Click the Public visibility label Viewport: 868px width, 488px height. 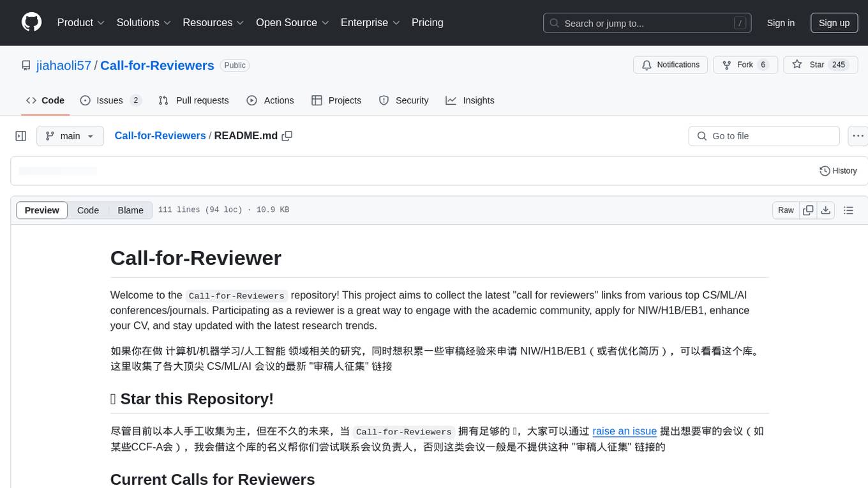pos(235,65)
